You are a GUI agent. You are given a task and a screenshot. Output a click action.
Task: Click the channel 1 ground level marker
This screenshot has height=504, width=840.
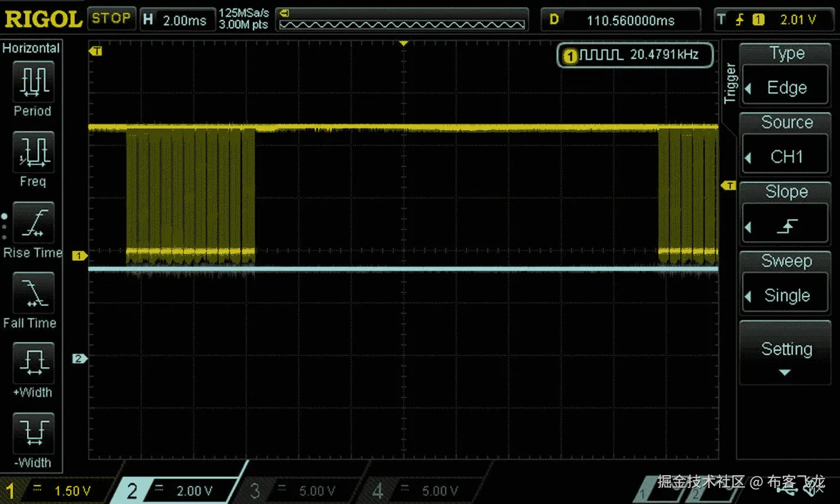click(x=79, y=256)
